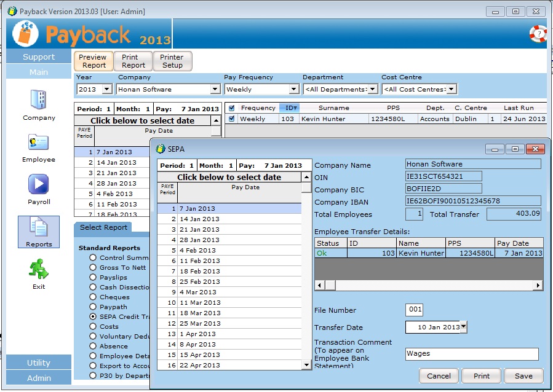Viewport: 553px width, 392px height.
Task: Open the Employee section icon
Action: [x=39, y=143]
